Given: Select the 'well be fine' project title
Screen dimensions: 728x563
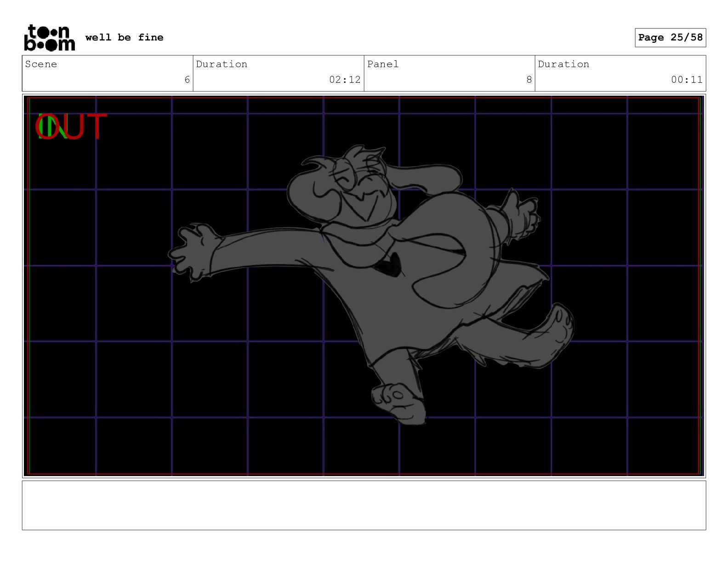Looking at the screenshot, I should click(x=124, y=37).
